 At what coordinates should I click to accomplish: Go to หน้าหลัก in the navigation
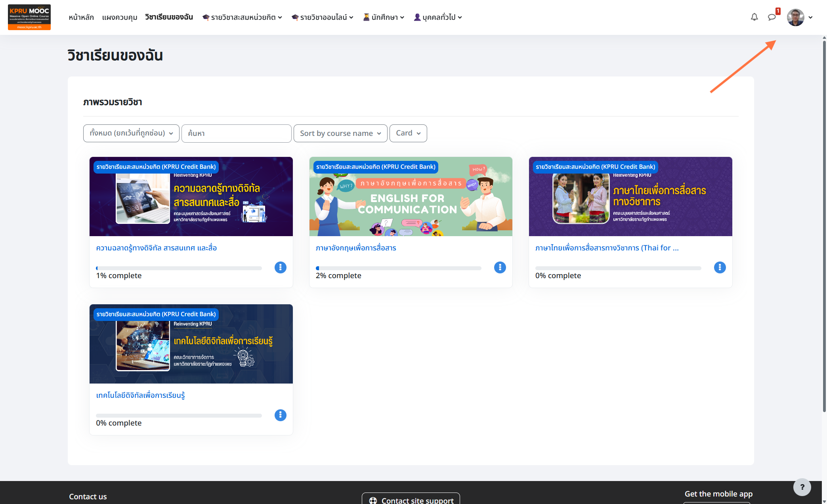pos(81,17)
